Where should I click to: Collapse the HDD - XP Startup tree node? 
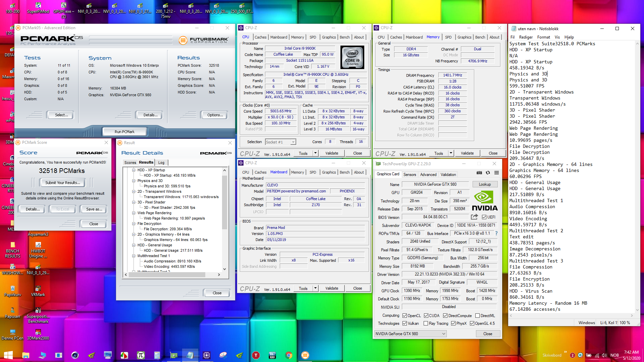click(133, 170)
